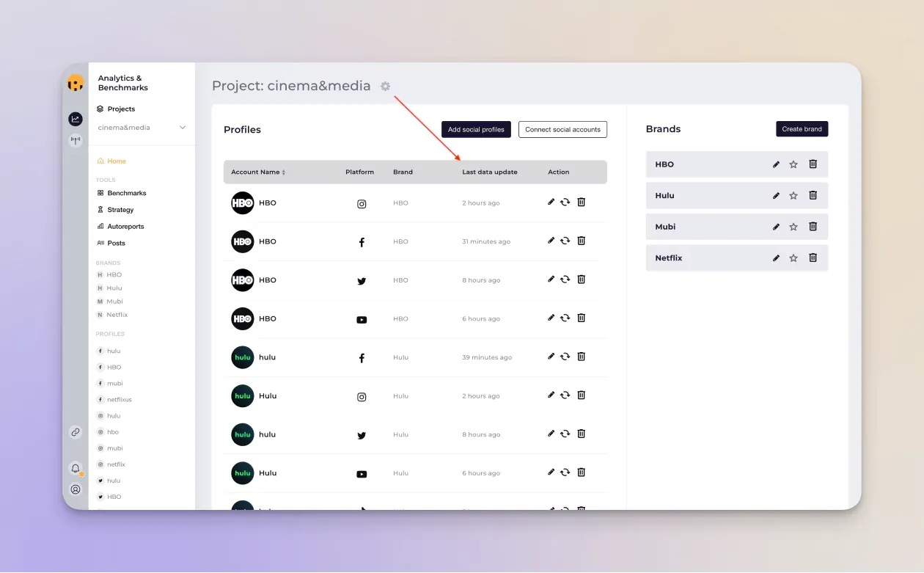The height and width of the screenshot is (573, 924).
Task: Edit the hulu Facebook profile row
Action: point(551,357)
